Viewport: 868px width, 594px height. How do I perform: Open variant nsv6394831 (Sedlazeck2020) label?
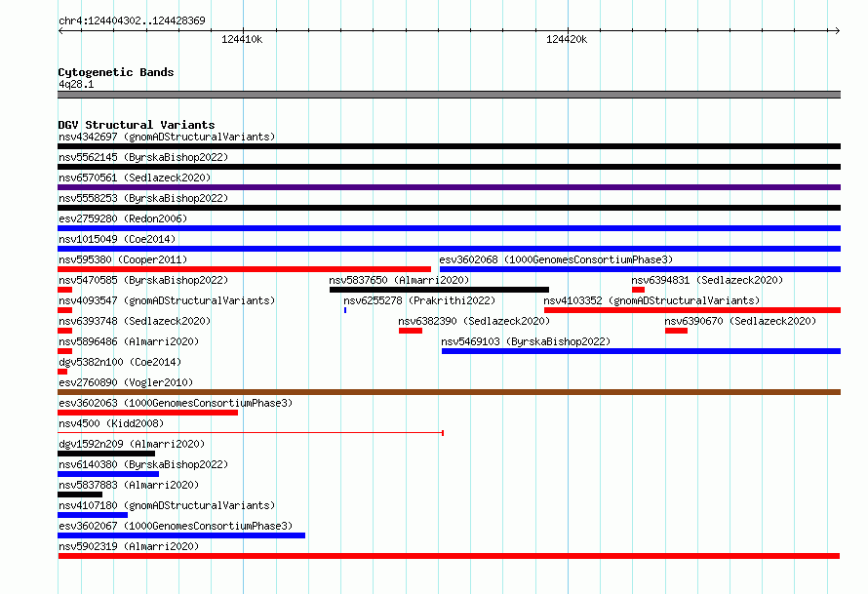tap(707, 280)
